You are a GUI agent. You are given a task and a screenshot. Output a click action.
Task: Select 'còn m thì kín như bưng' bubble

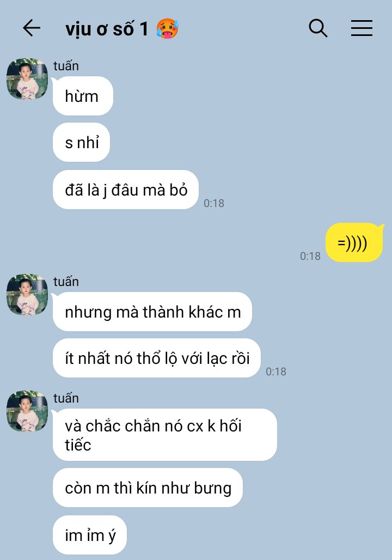point(148,488)
